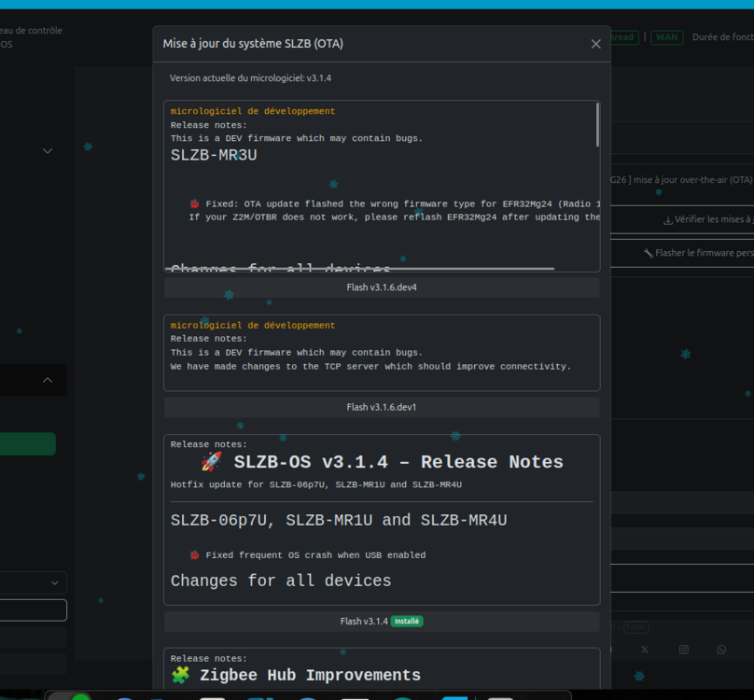The height and width of the screenshot is (700, 754).
Task: Open the WhatsApp icon in the footer
Action: [x=721, y=650]
